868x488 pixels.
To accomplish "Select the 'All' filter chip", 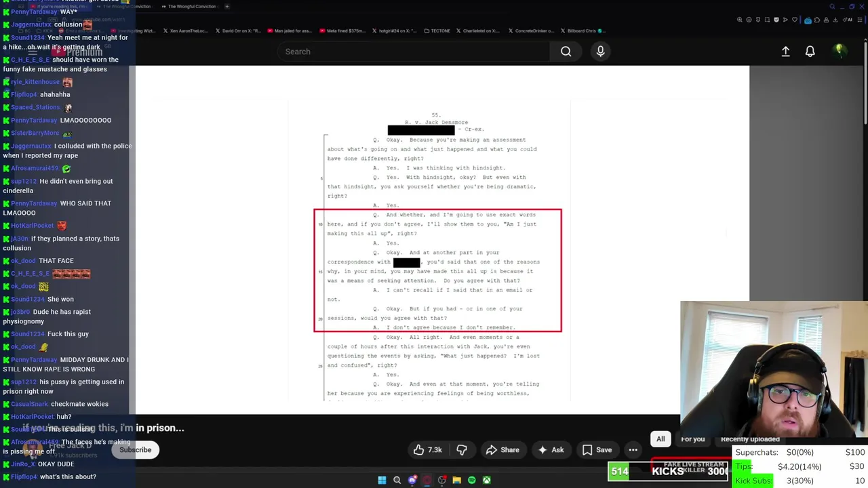I will [x=660, y=439].
